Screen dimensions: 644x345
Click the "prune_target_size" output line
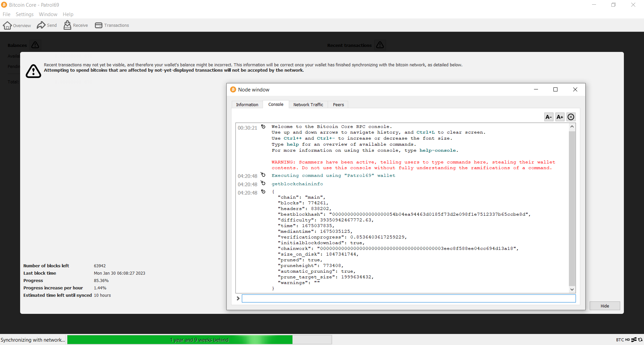click(x=325, y=277)
